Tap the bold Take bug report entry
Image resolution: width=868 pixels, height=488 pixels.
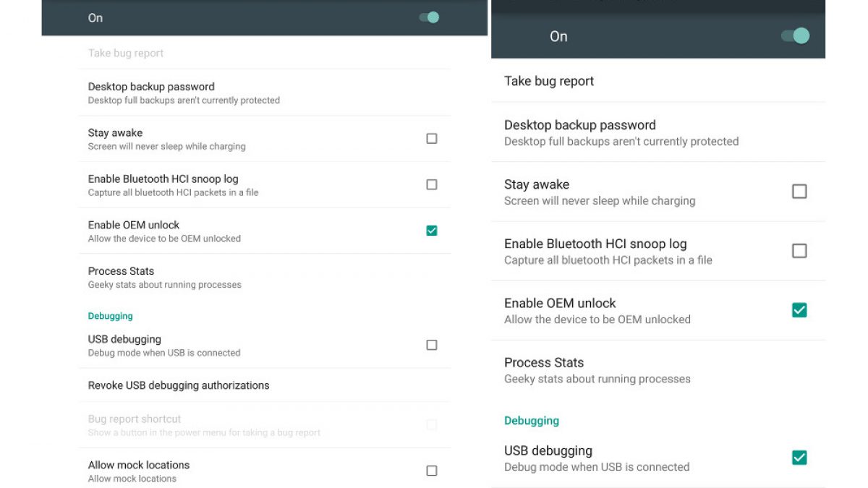click(549, 81)
